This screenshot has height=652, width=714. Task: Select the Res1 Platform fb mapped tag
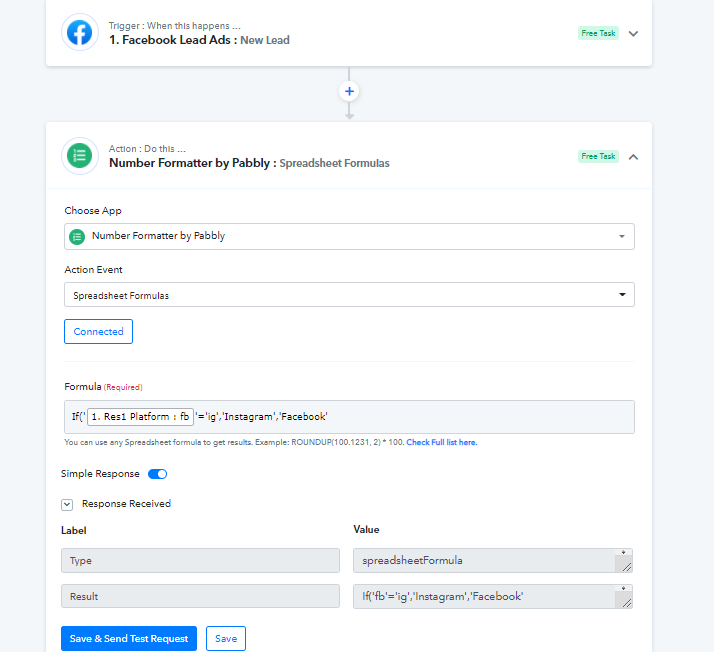click(x=140, y=417)
